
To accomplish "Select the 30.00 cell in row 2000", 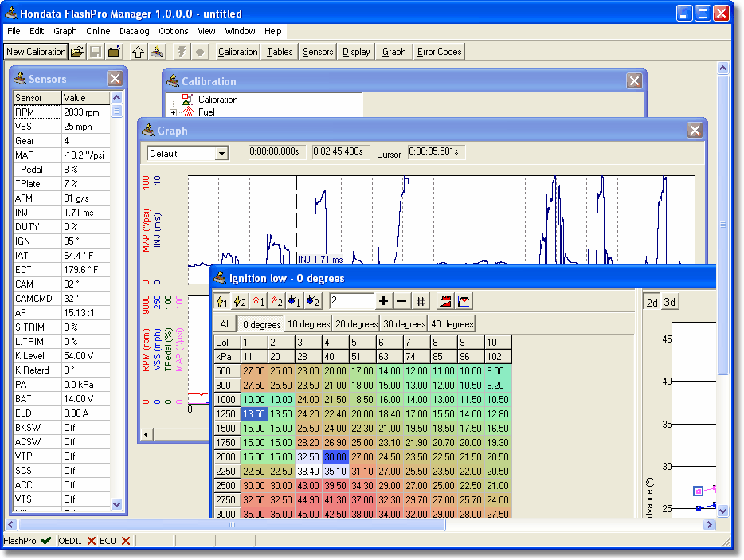I will pos(335,456).
